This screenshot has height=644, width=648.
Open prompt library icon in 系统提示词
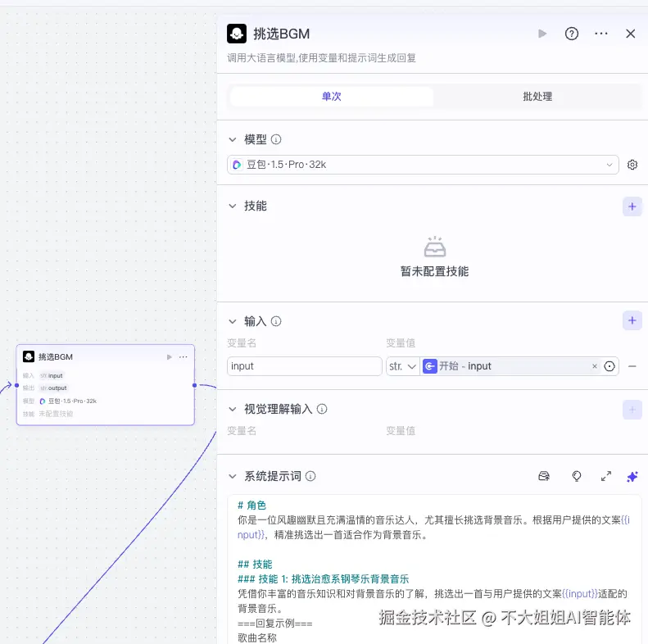click(x=544, y=477)
